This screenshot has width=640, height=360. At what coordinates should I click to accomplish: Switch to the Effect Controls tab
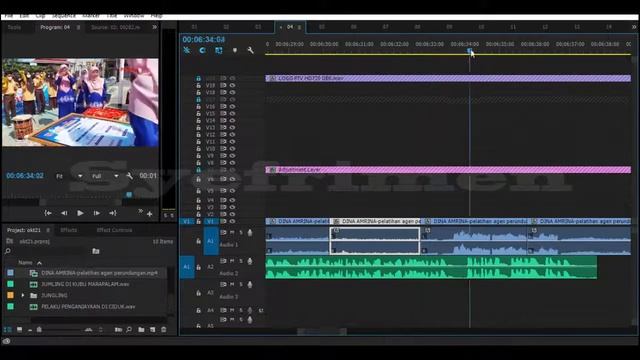(x=114, y=230)
